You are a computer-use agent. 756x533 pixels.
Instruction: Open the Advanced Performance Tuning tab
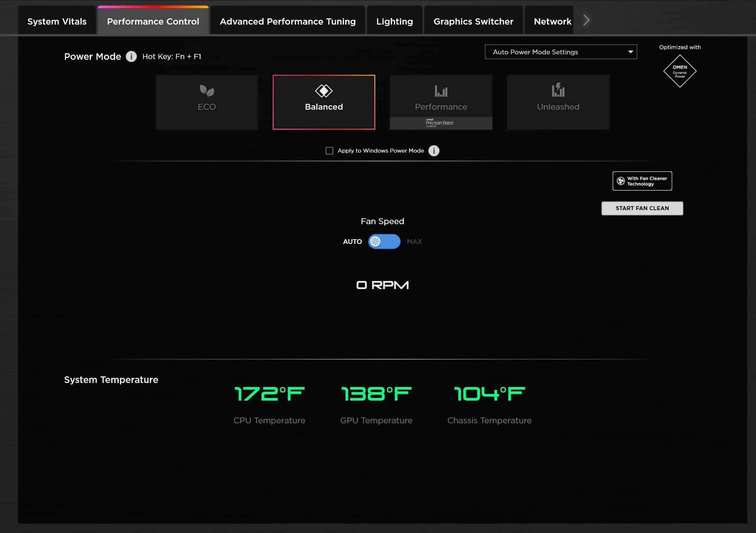[x=288, y=21]
